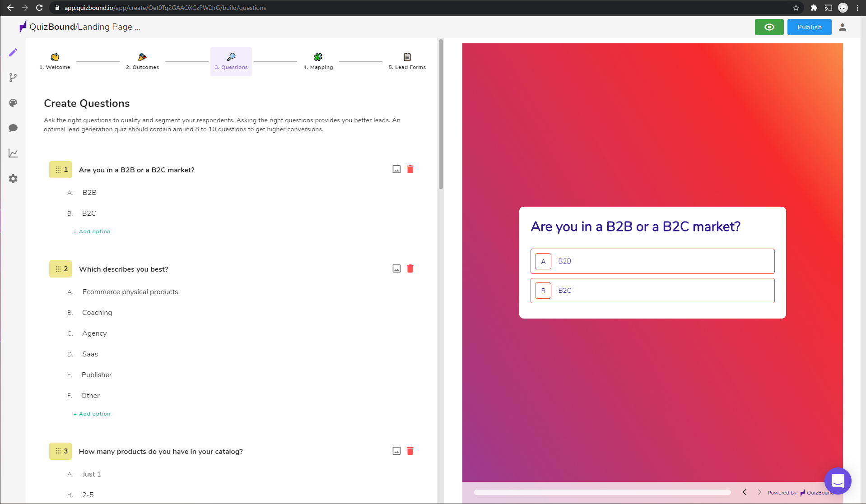Delete question 1 with trash icon

(410, 170)
